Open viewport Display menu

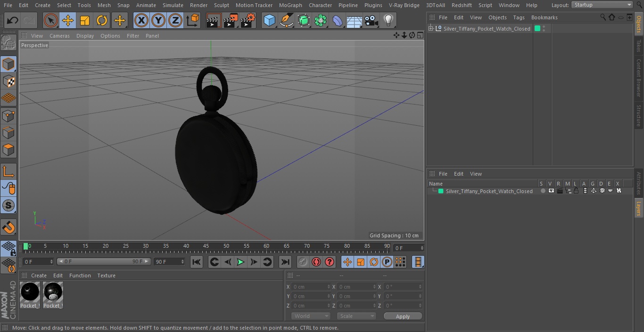(85, 36)
